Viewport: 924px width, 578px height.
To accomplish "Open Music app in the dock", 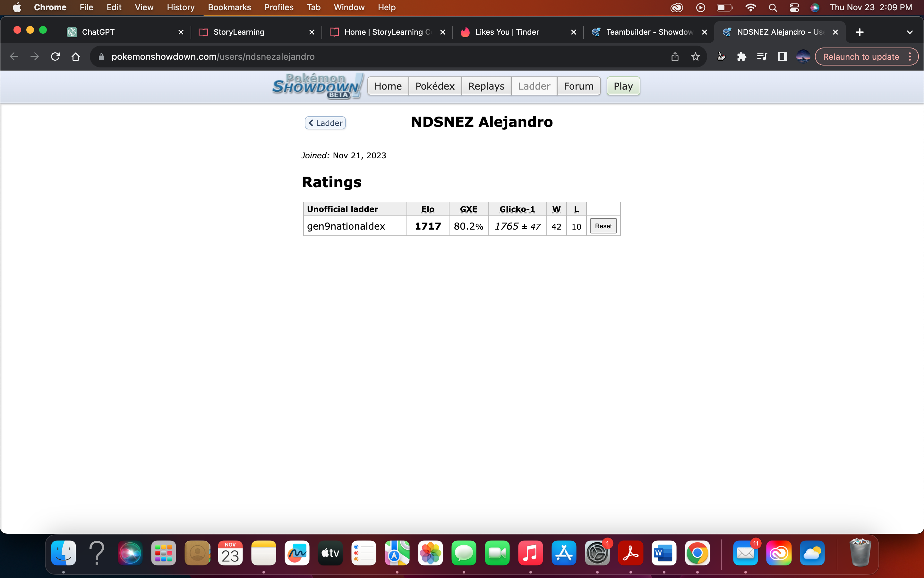I will (x=530, y=553).
